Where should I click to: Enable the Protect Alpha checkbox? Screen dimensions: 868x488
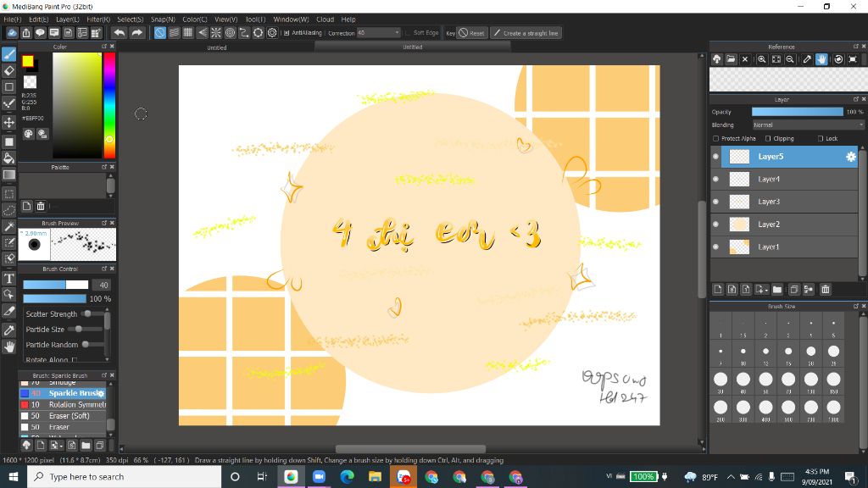715,139
